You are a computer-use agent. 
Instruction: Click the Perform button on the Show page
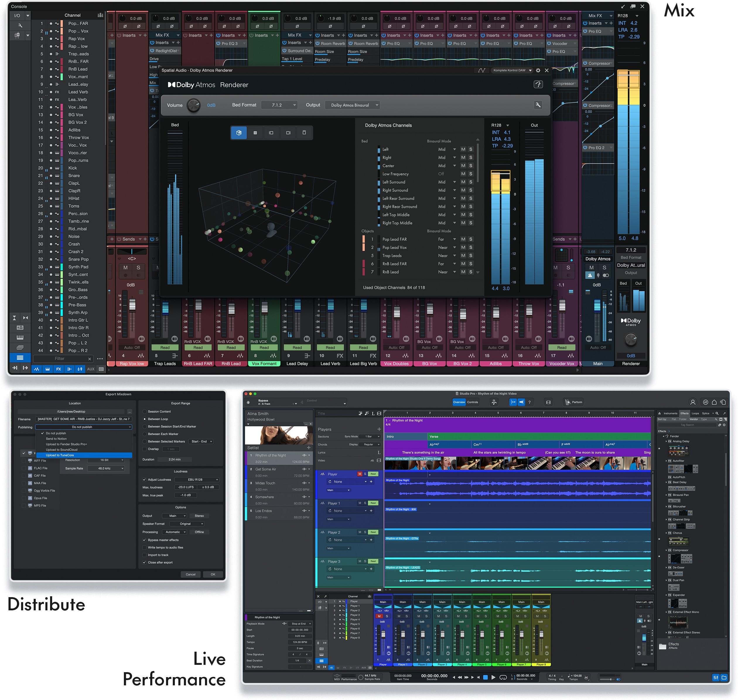point(573,402)
